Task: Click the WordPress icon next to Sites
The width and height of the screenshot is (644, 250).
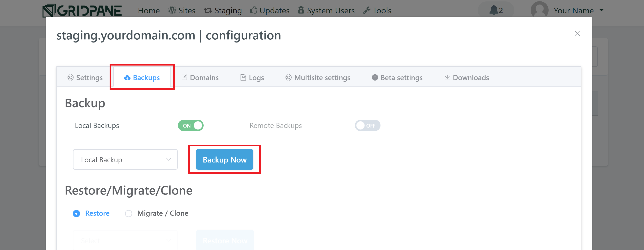Action: click(172, 10)
